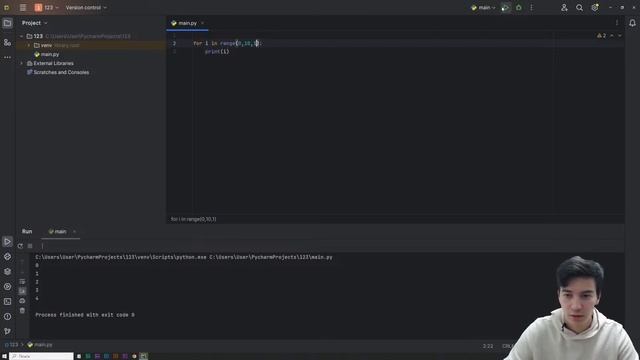
Task: Open the main run configuration dropdown
Action: pos(483,8)
